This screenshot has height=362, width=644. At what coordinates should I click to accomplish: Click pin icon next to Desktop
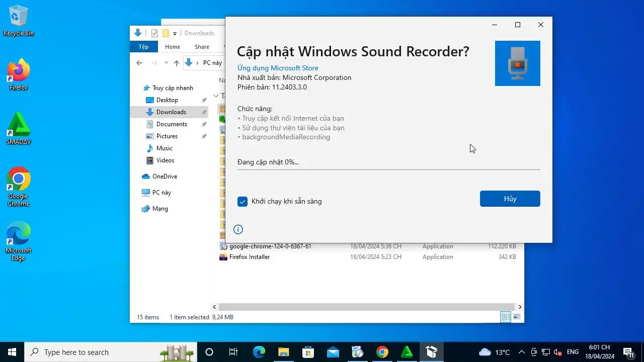204,100
